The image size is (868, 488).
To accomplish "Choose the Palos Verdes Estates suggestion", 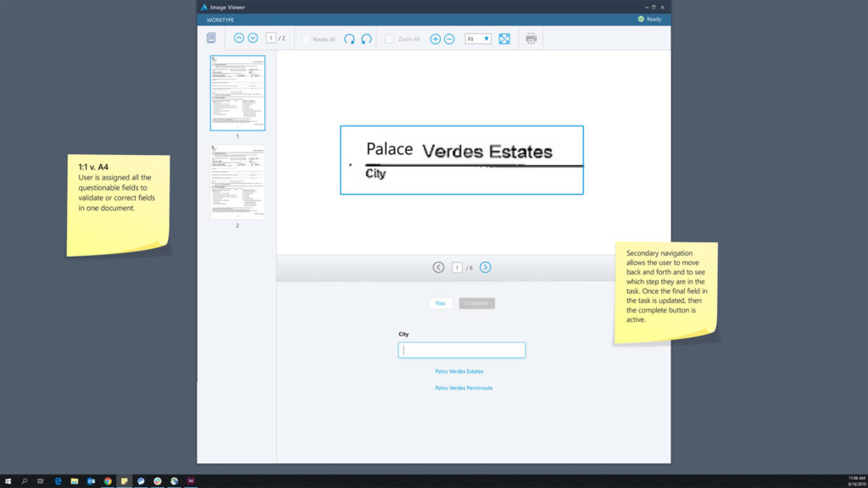I will click(459, 371).
